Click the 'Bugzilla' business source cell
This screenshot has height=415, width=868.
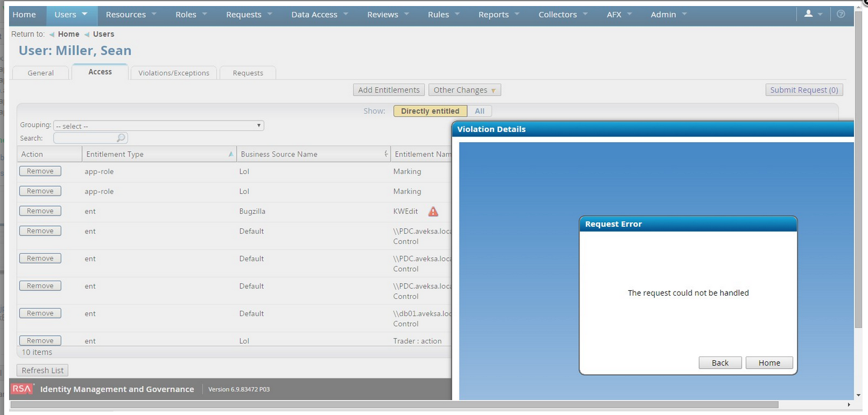(x=252, y=211)
